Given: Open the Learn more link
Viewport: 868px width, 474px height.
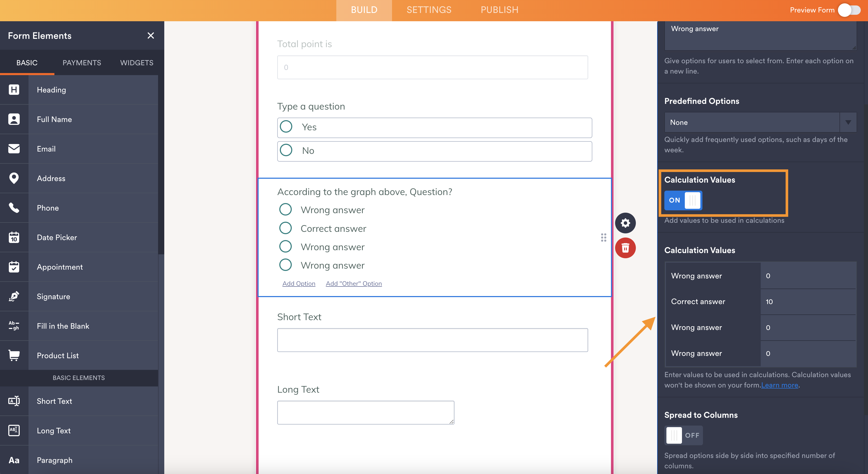Looking at the screenshot, I should (779, 385).
